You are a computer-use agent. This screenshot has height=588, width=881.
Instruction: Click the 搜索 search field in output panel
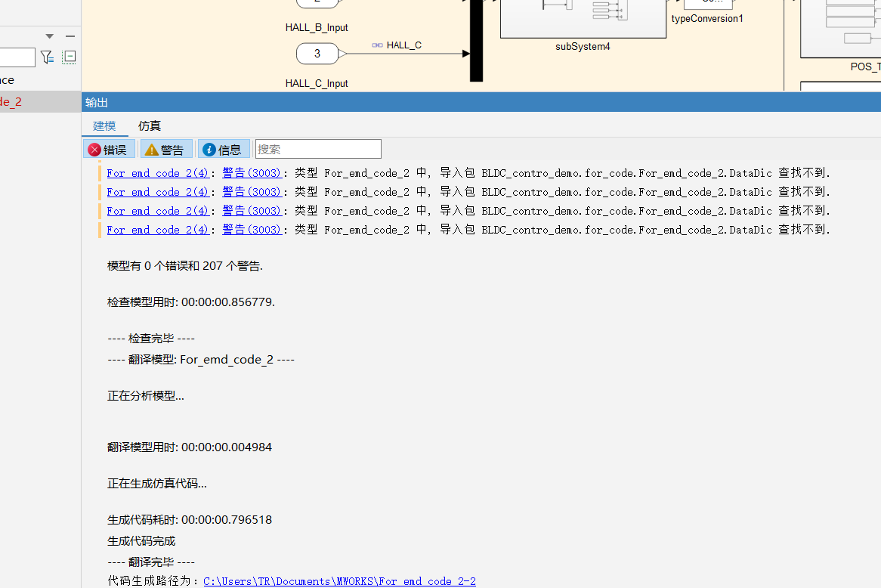[318, 149]
